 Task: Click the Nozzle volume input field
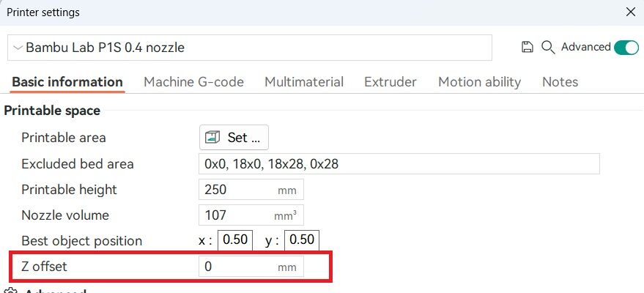251,215
